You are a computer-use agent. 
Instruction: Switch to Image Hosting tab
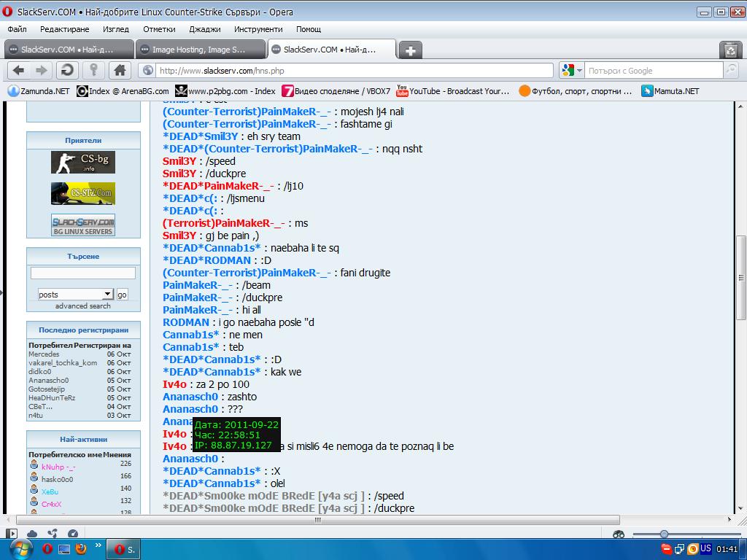tap(201, 50)
